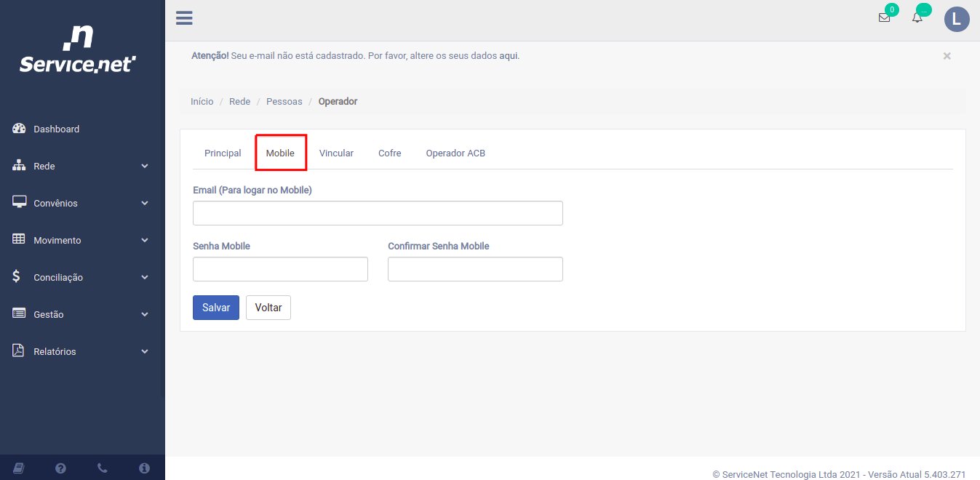The height and width of the screenshot is (480, 980).
Task: Open the bell alerts icon
Action: [x=917, y=18]
